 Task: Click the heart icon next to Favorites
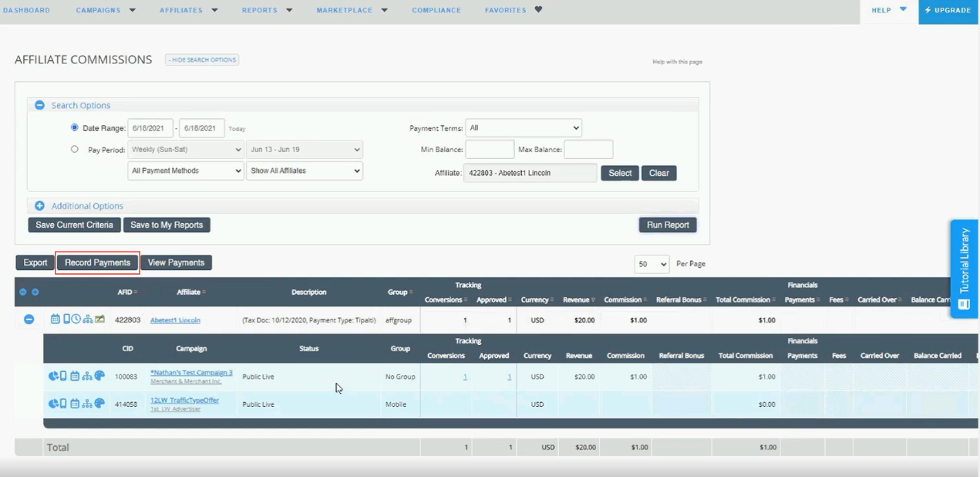537,10
